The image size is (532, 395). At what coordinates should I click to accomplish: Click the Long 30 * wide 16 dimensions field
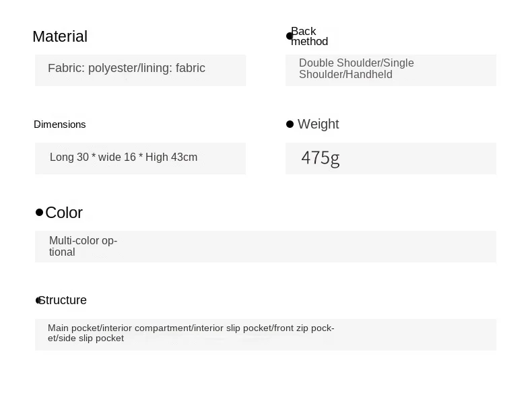click(140, 158)
